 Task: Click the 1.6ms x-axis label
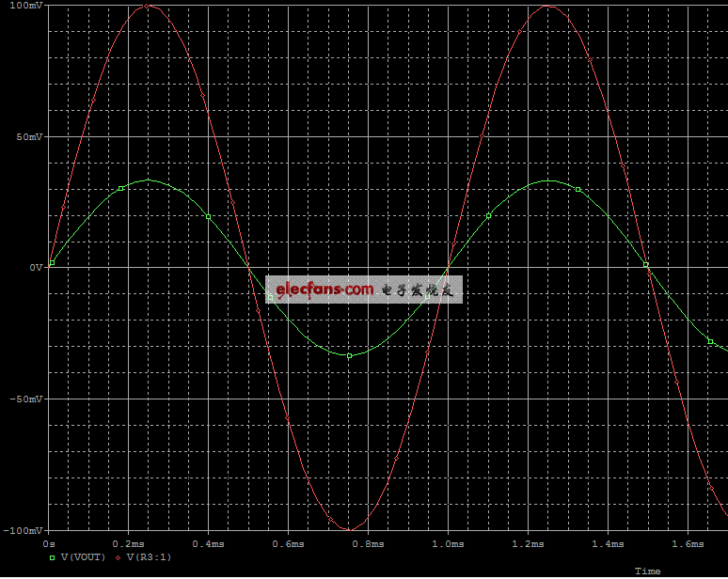coord(688,543)
